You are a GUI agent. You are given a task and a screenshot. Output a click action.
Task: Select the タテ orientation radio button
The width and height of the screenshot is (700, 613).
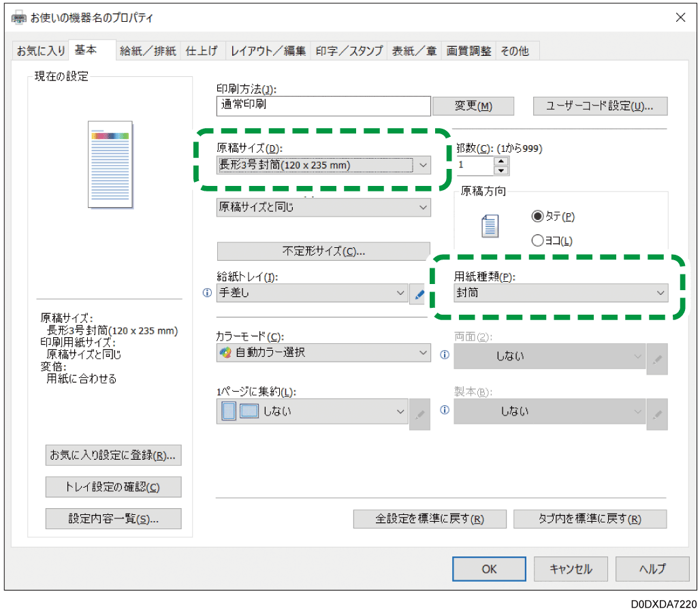(x=538, y=216)
